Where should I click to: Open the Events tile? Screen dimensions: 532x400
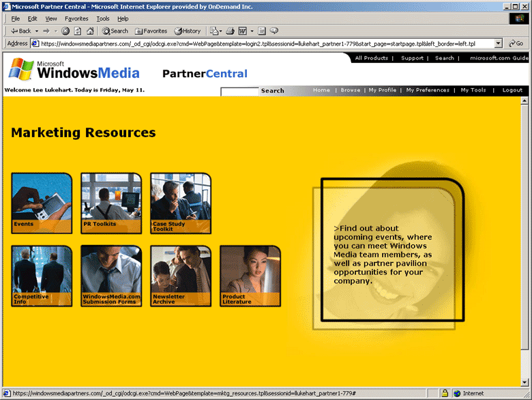[x=42, y=203]
